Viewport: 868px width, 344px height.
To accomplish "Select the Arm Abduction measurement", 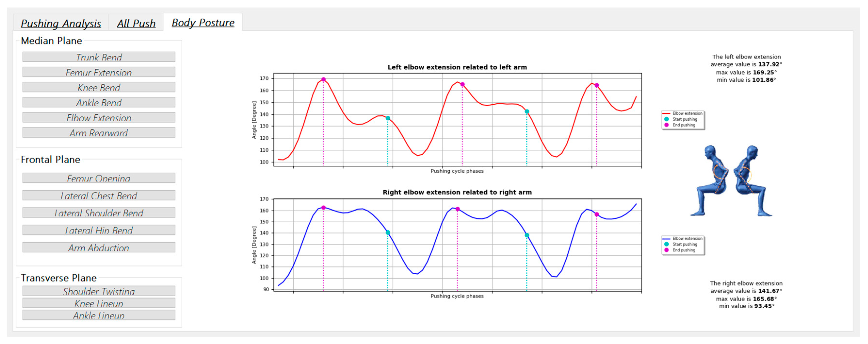I will [99, 248].
